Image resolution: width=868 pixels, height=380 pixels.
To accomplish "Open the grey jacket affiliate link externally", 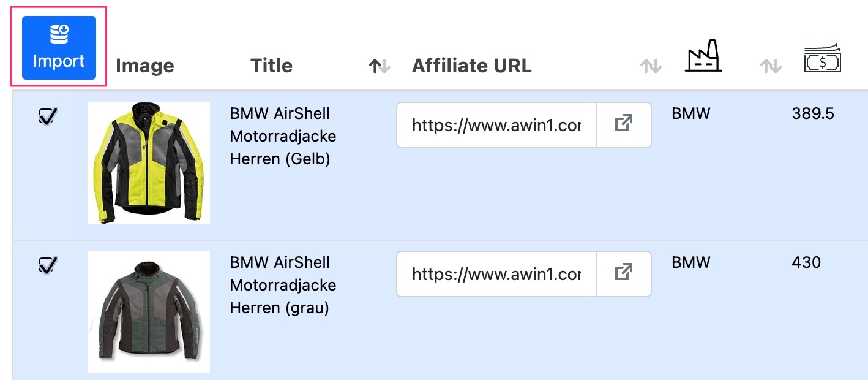I will click(623, 273).
